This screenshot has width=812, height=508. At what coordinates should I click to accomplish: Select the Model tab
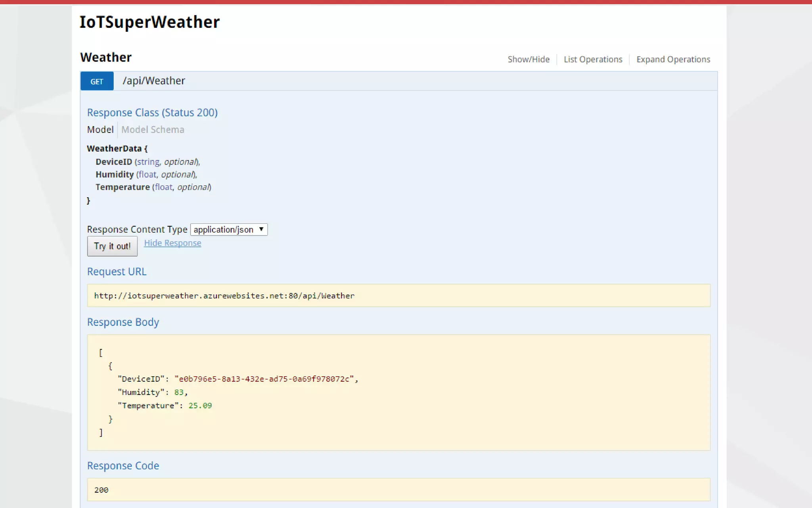100,130
